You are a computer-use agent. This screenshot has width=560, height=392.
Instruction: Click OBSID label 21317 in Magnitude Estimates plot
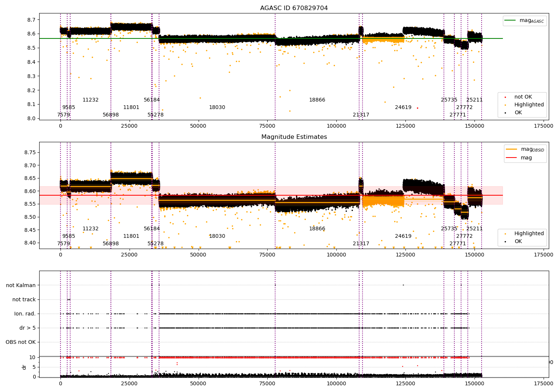coord(361,244)
